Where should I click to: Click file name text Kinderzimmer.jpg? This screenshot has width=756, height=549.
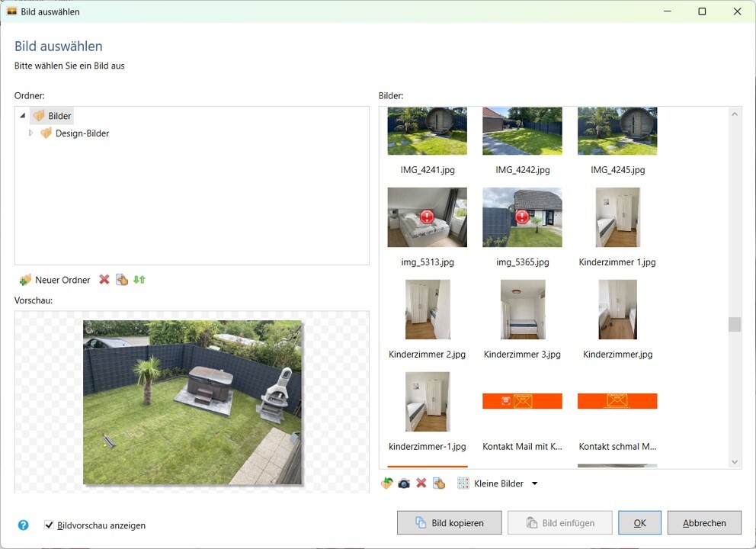(x=617, y=354)
